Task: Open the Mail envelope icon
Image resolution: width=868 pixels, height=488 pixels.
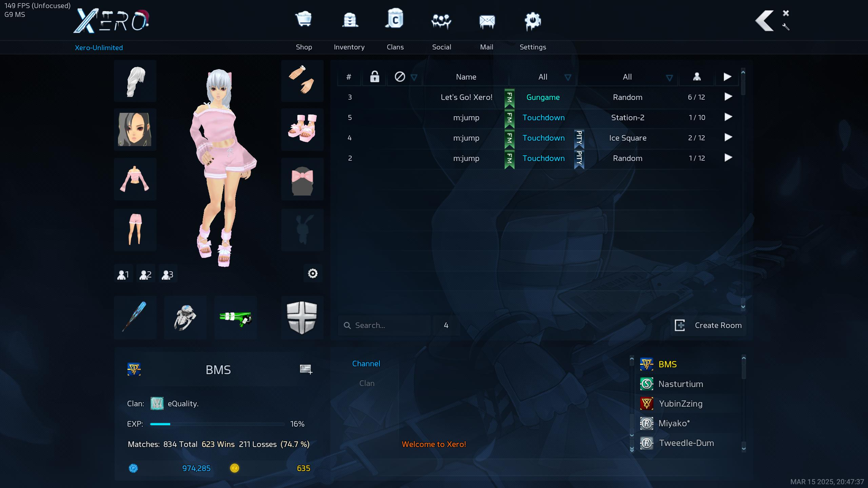Action: pos(487,22)
